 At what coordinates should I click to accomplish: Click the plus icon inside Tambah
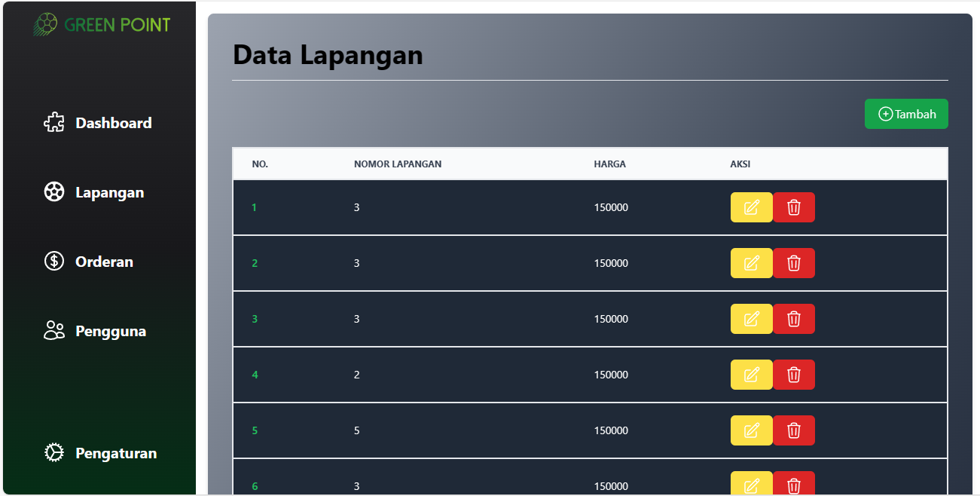pyautogui.click(x=885, y=113)
